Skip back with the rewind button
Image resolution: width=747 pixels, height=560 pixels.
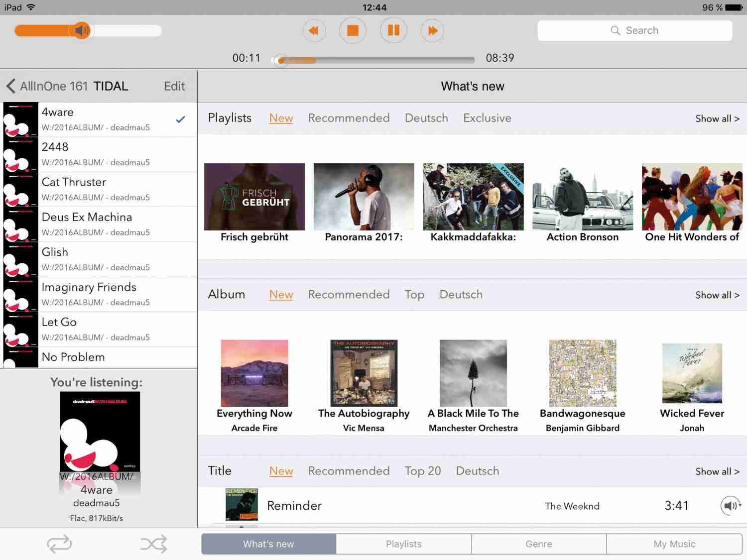[x=314, y=31]
